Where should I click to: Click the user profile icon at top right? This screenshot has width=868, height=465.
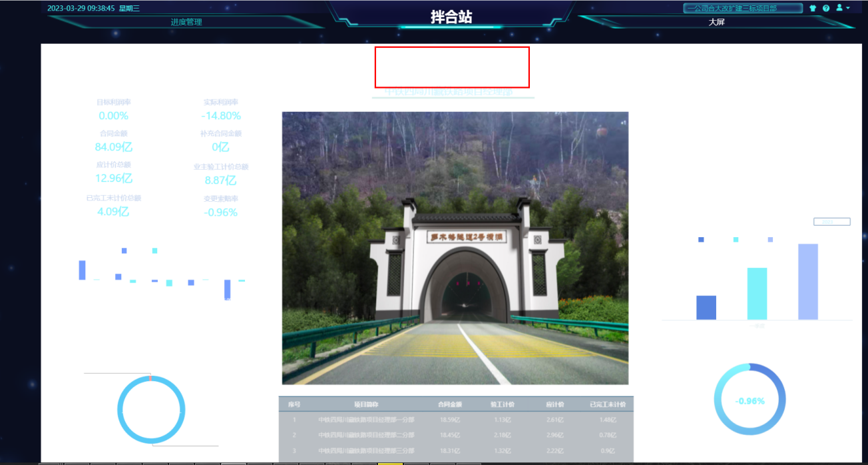(x=839, y=7)
